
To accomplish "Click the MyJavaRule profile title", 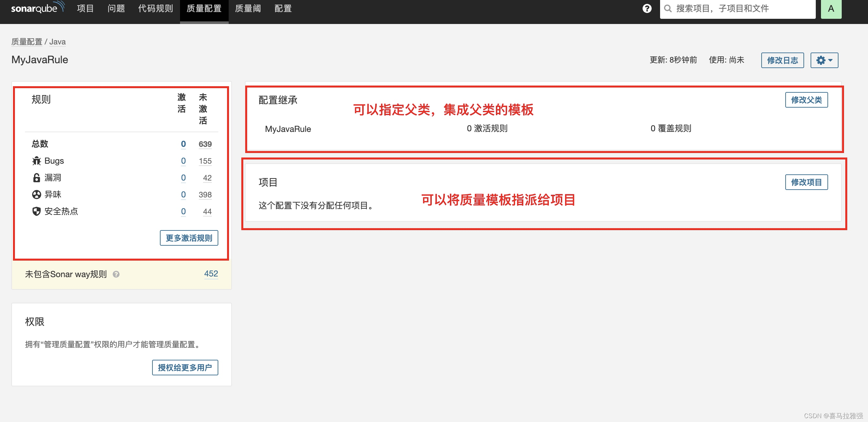I will (40, 60).
